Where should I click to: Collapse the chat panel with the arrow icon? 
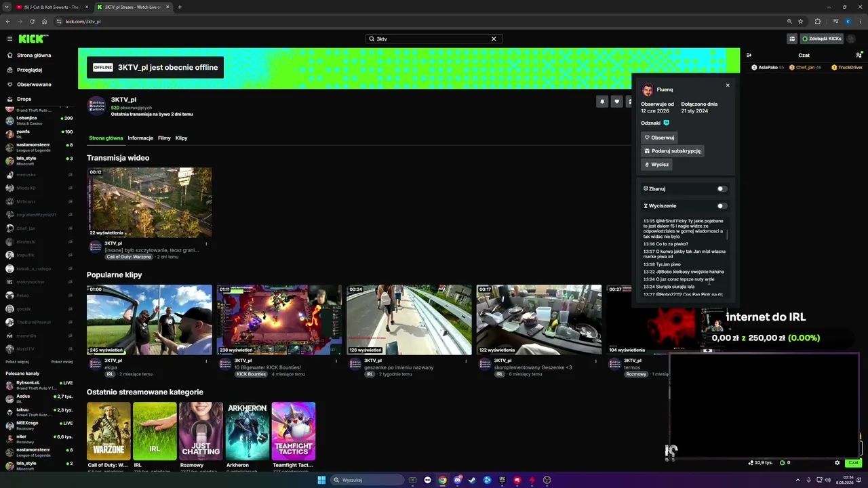(749, 56)
